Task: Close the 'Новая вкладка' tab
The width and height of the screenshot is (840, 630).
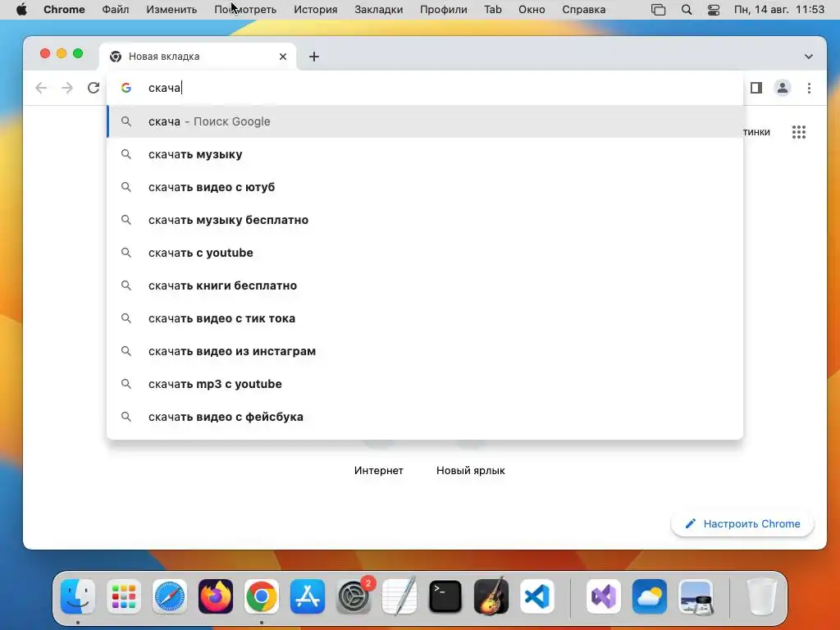Action: pyautogui.click(x=283, y=57)
